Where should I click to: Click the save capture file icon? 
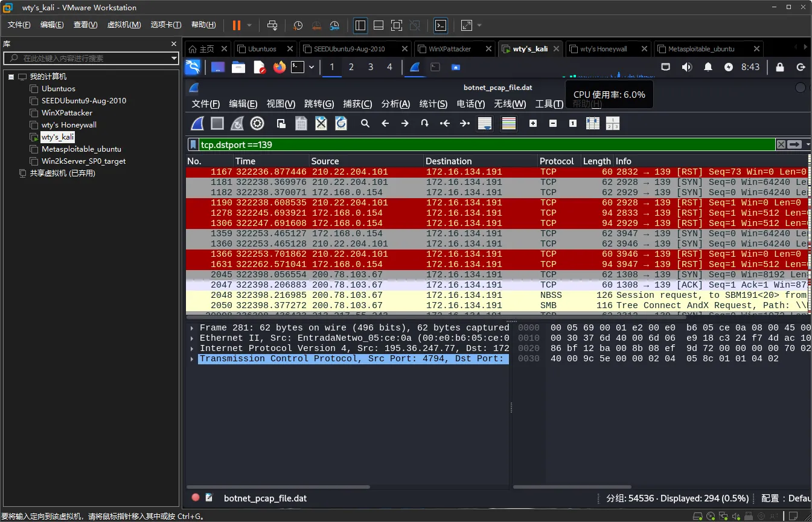click(301, 124)
